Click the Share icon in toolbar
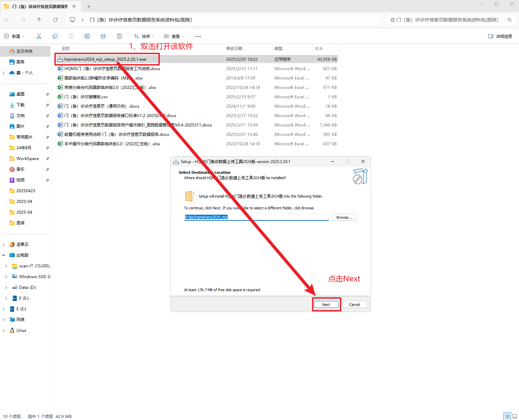The image size is (519, 420). click(x=103, y=36)
